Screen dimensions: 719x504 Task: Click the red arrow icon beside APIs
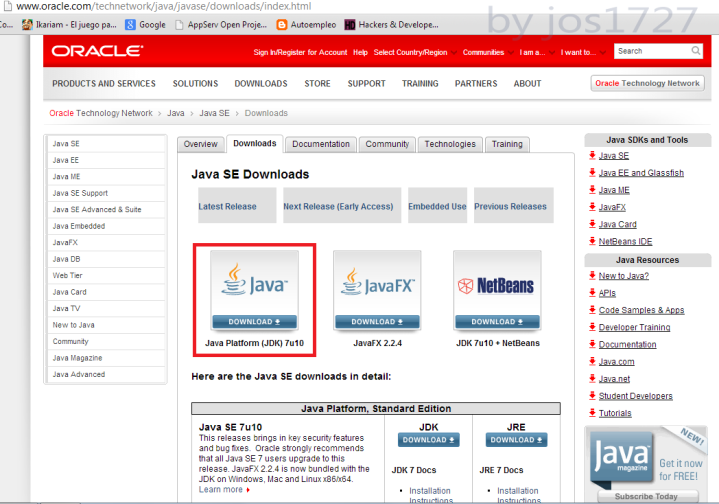pos(592,293)
